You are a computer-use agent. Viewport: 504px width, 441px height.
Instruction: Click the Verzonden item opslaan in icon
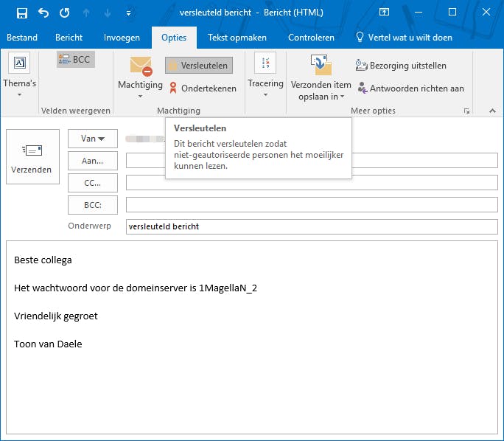[x=321, y=65]
